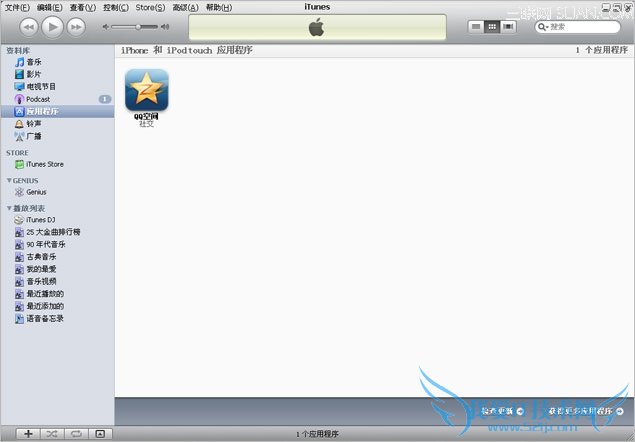
Task: Open the 控制(C) menu
Action: pos(116,7)
